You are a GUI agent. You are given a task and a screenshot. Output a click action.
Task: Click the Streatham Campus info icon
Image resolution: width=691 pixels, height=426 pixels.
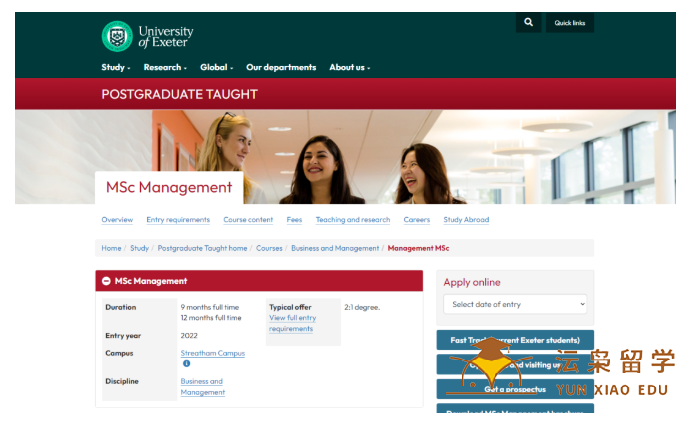(186, 363)
